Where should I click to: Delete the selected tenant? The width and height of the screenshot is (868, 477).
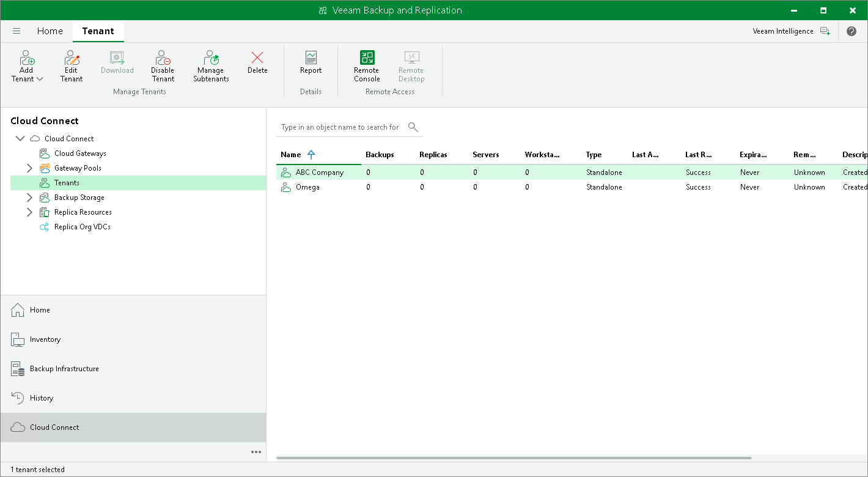[x=257, y=63]
